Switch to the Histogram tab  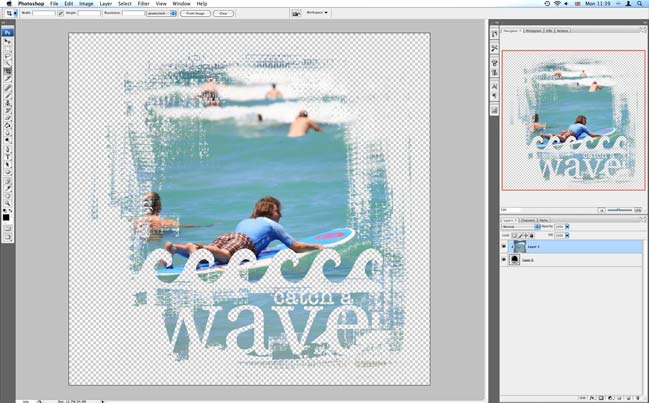pos(533,30)
